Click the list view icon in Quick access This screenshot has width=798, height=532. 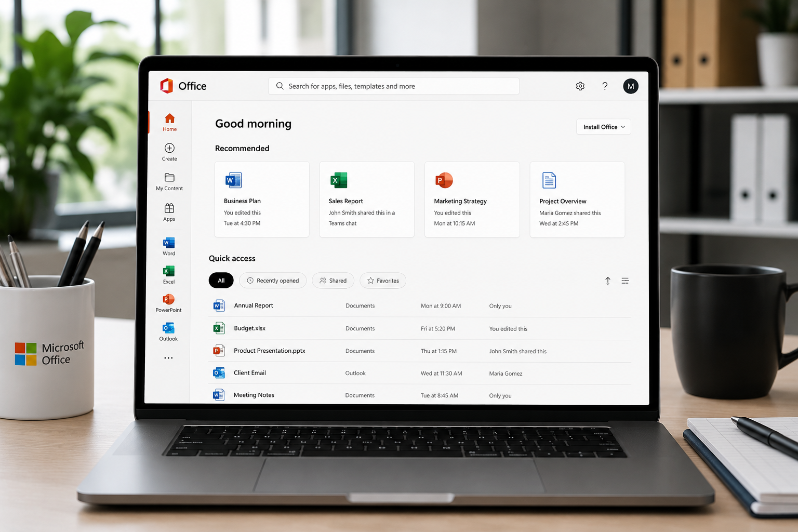625,281
